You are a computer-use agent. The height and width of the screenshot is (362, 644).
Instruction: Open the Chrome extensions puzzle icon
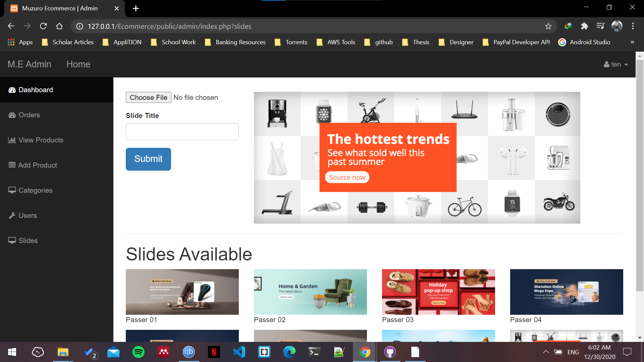click(584, 26)
